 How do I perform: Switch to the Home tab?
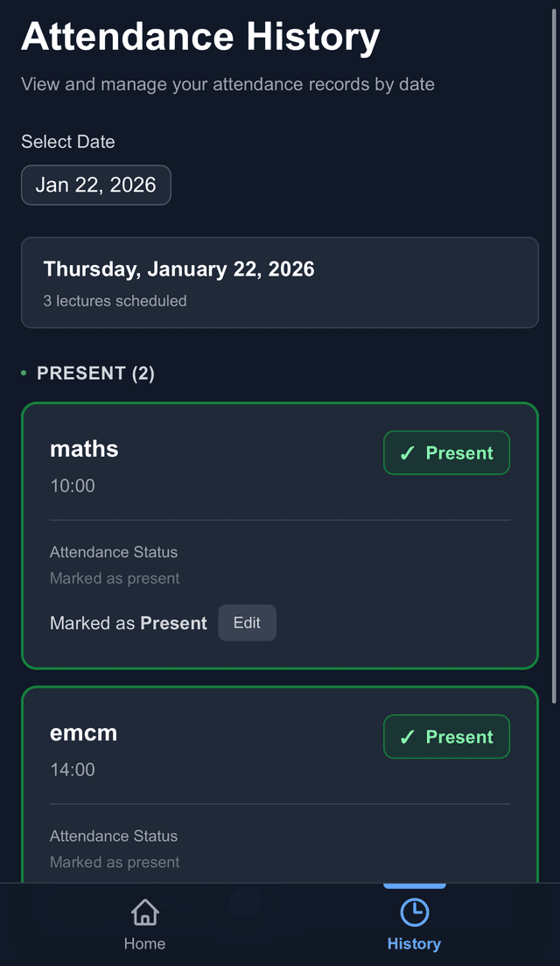pos(144,926)
